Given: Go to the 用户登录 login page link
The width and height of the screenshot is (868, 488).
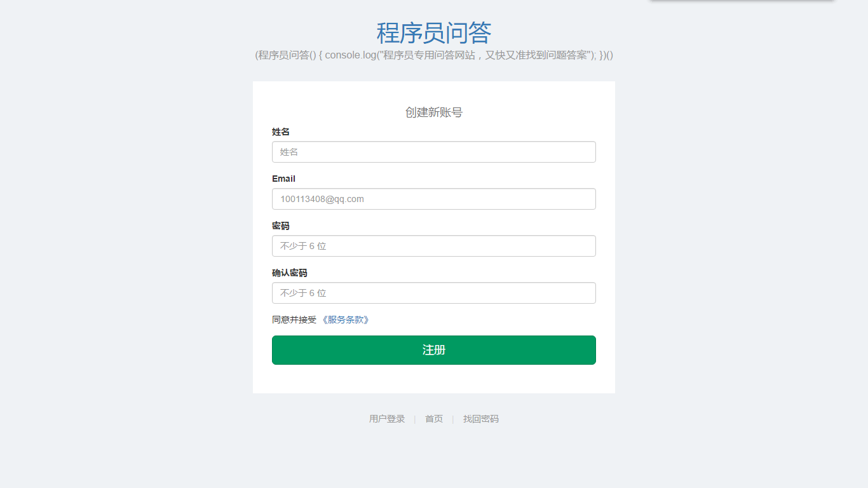Looking at the screenshot, I should click(x=387, y=419).
